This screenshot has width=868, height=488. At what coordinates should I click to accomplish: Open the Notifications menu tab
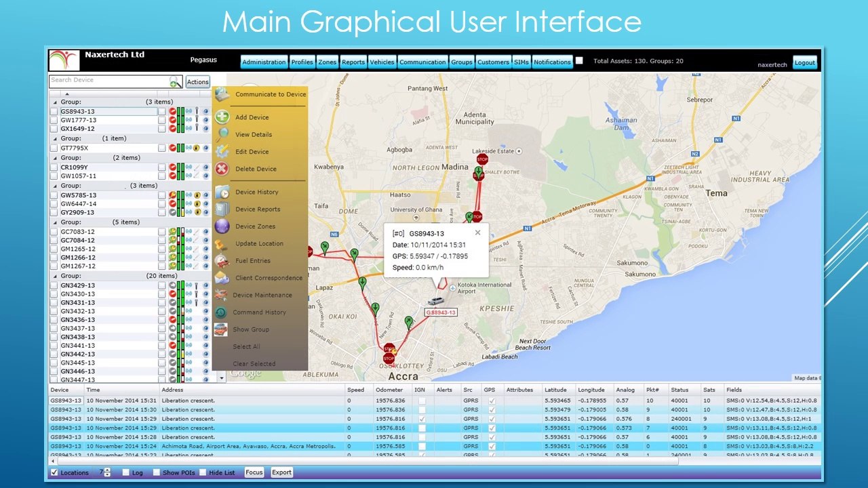pos(552,62)
